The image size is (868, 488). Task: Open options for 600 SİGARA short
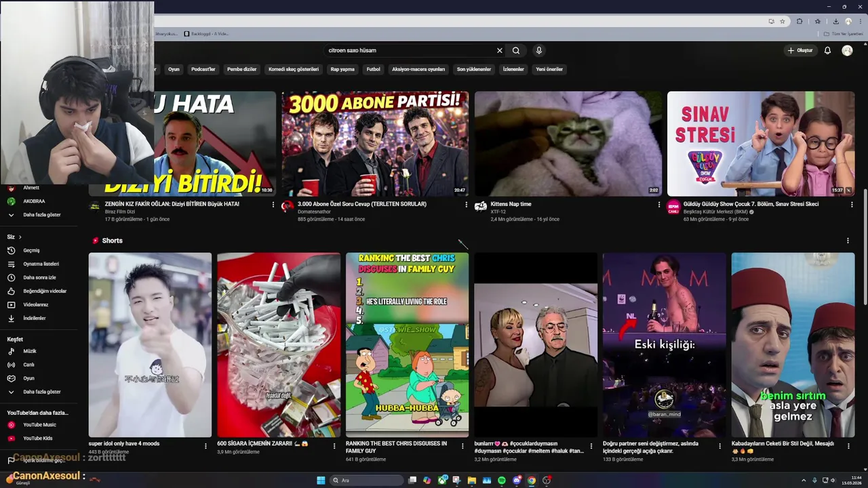(334, 446)
